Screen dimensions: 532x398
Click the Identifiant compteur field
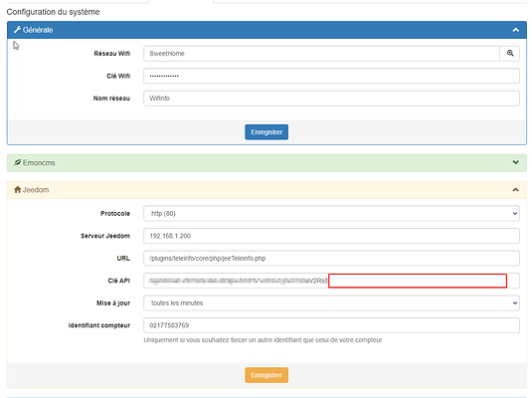331,325
